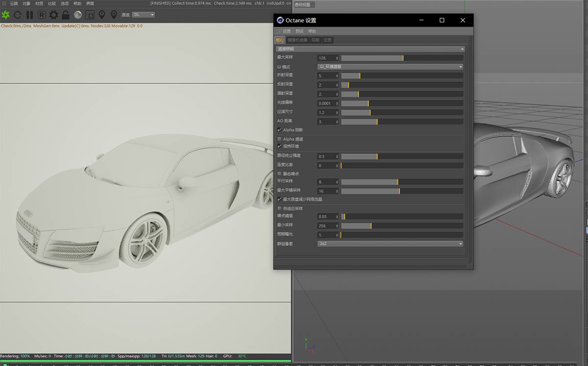The width and height of the screenshot is (588, 366).
Task: Open the 群组像素 2x2 dropdown
Action: pyautogui.click(x=390, y=243)
